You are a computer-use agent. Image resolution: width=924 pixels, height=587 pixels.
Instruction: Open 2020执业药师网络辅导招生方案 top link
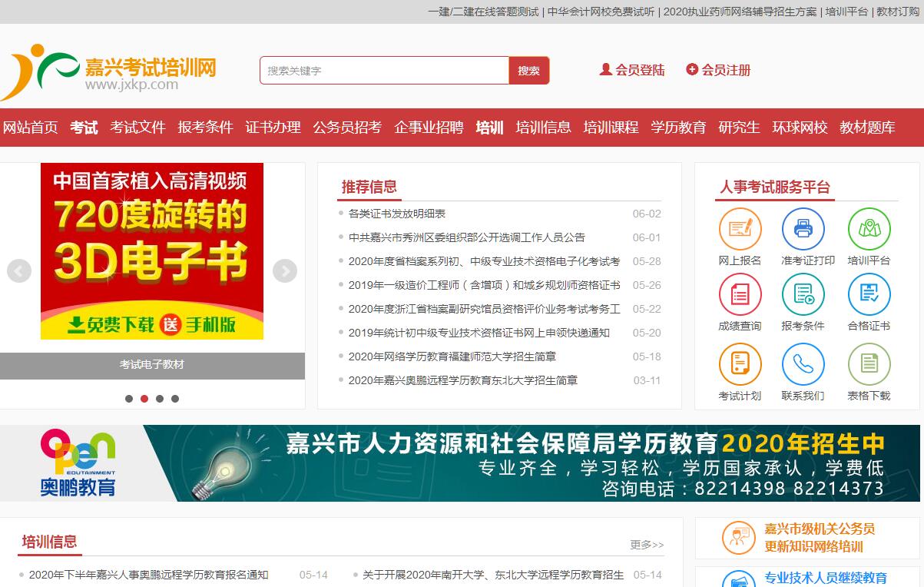pos(740,12)
